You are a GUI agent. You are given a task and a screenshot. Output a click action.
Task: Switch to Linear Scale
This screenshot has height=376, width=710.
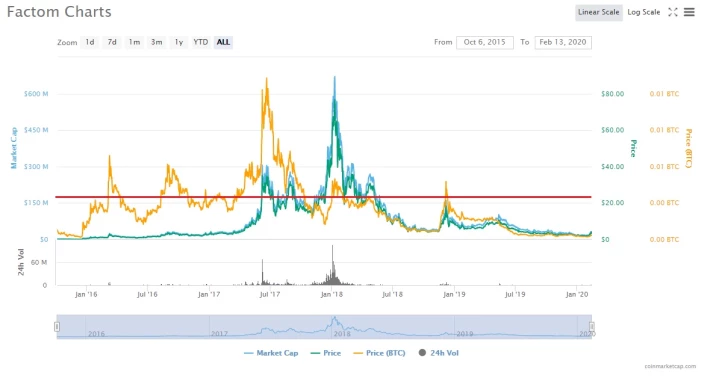click(599, 12)
